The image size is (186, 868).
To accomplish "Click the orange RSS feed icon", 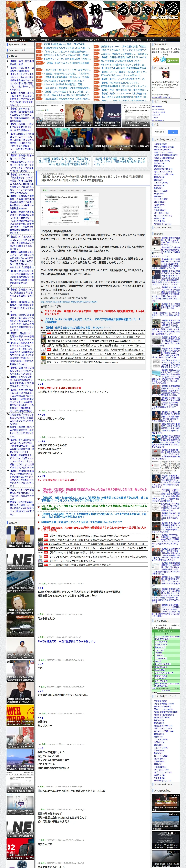I will click(156, 59).
